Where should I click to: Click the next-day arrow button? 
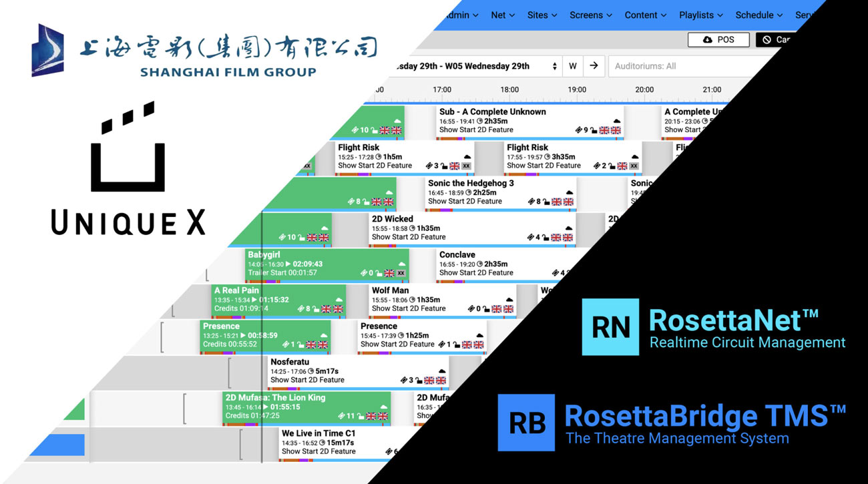coord(594,66)
